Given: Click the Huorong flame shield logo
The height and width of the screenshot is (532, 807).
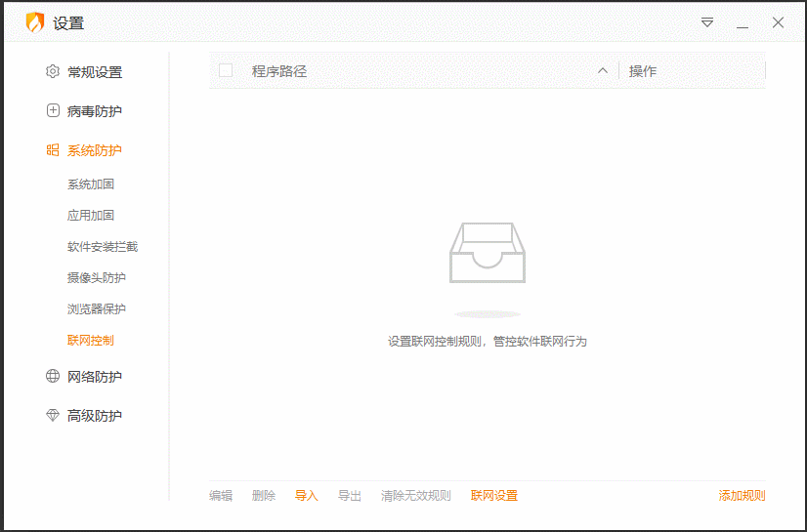Looking at the screenshot, I should pyautogui.click(x=35, y=22).
